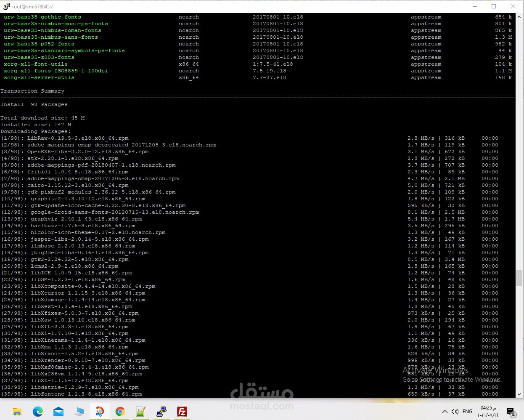Image resolution: width=524 pixels, height=420 pixels.
Task: Click the volume speaker tray icon
Action: [x=455, y=412]
